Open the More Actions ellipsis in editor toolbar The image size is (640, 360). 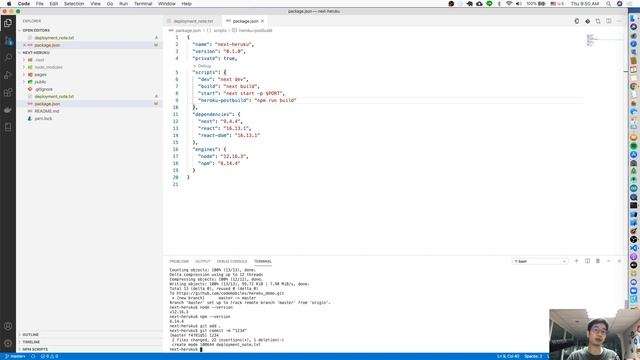coord(619,21)
